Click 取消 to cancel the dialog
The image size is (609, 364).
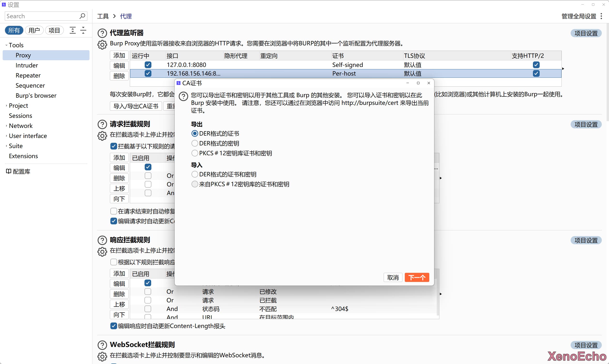(x=393, y=277)
